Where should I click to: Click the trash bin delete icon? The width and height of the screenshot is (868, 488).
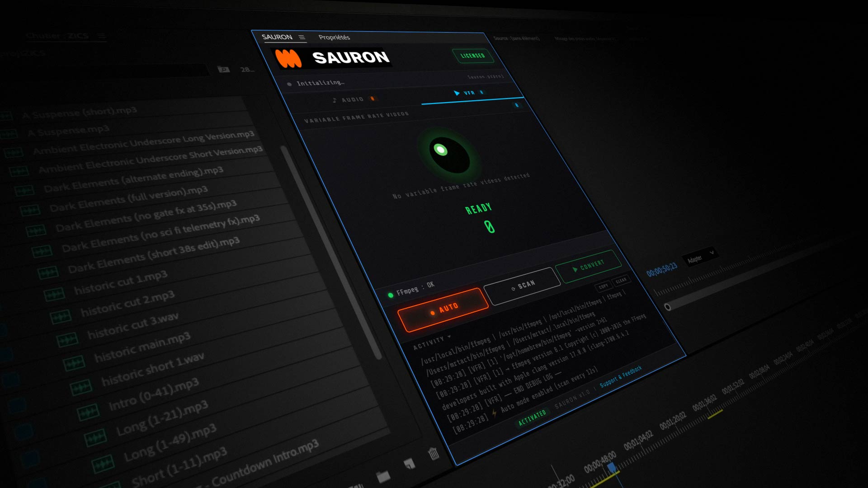point(434,453)
